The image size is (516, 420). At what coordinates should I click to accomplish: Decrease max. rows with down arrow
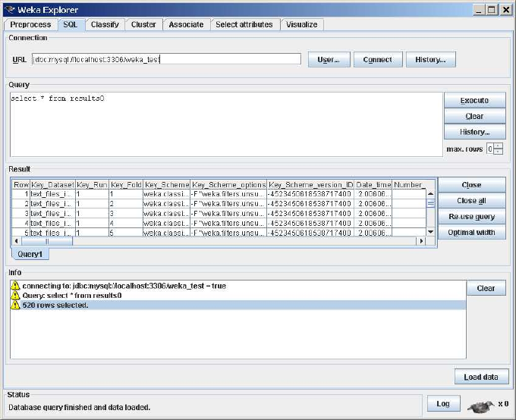click(x=499, y=152)
